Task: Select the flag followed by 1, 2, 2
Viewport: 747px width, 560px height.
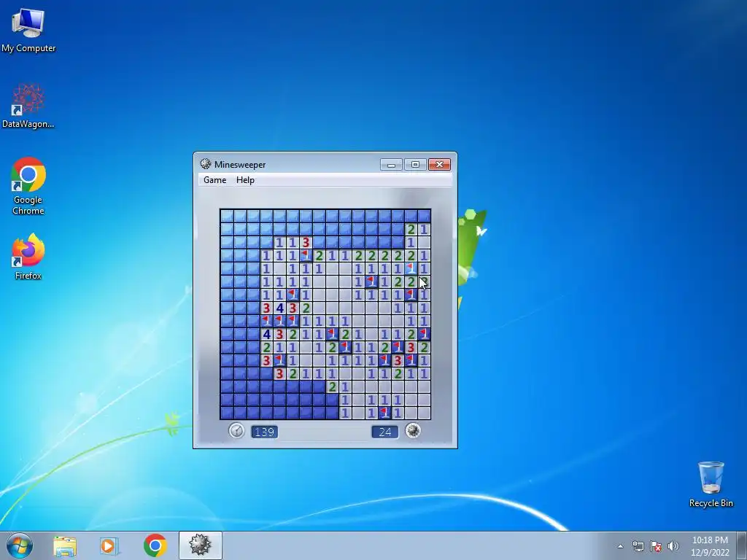Action: [371, 282]
